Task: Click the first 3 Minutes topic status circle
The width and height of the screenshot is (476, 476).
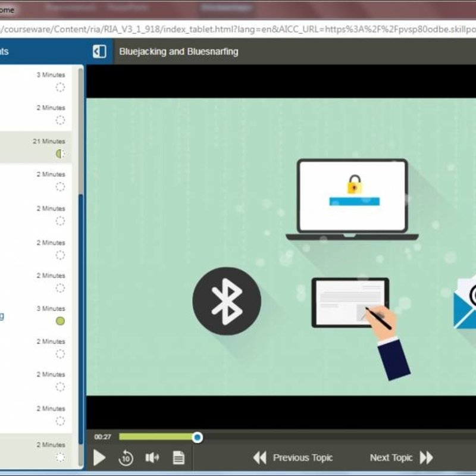Action: tap(60, 87)
